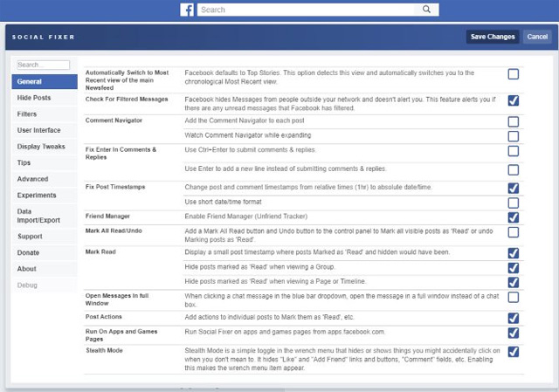Click the 'Comment Navigator' option label

[x=114, y=120]
